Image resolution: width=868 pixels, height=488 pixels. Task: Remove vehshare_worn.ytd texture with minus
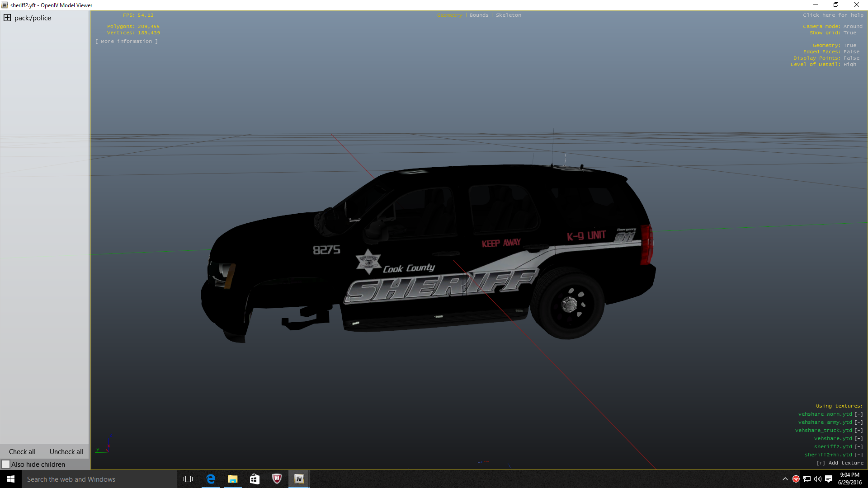[x=859, y=414]
